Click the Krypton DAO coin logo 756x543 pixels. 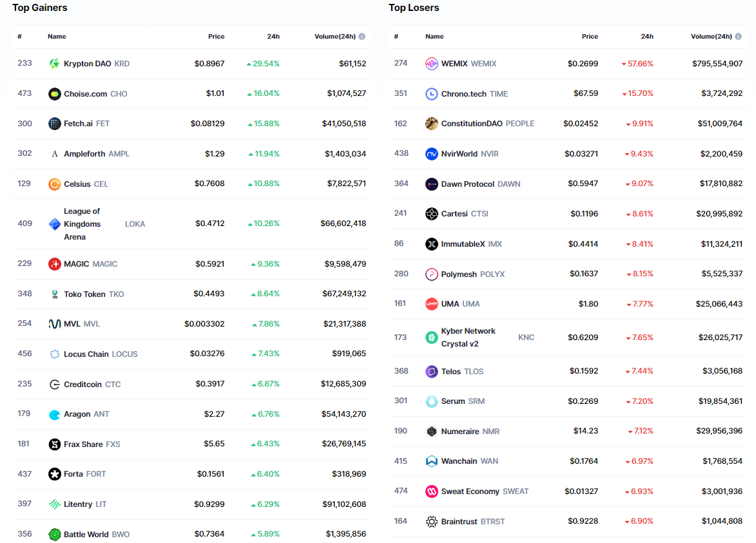point(55,64)
